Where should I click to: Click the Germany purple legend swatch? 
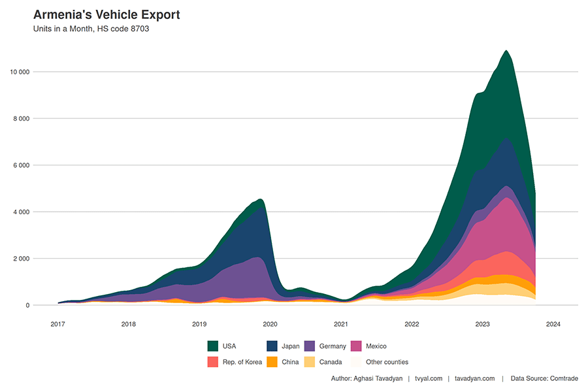(310, 346)
